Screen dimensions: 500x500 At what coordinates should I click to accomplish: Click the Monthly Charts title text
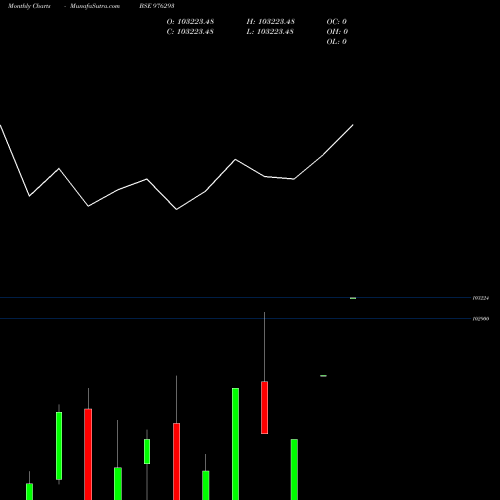tap(29, 6)
